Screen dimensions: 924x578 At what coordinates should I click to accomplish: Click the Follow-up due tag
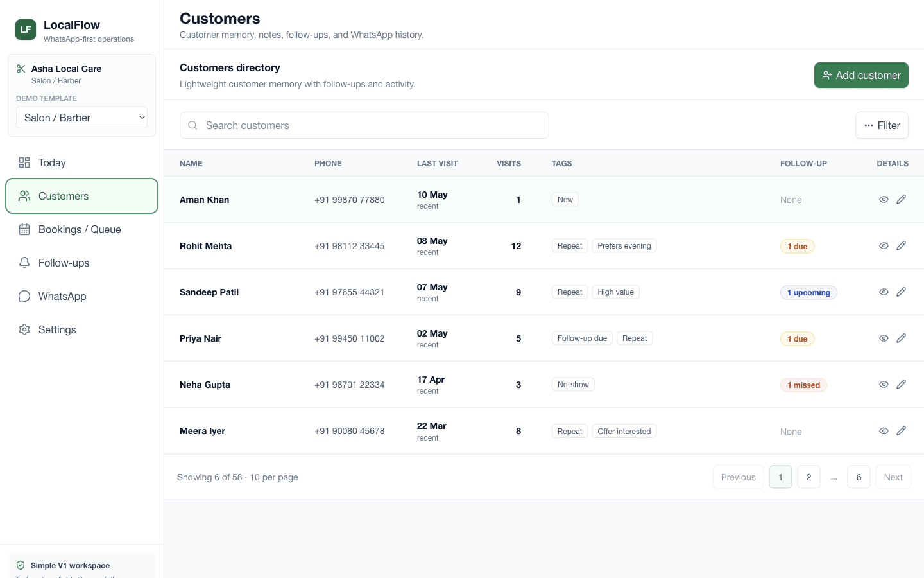pyautogui.click(x=582, y=338)
